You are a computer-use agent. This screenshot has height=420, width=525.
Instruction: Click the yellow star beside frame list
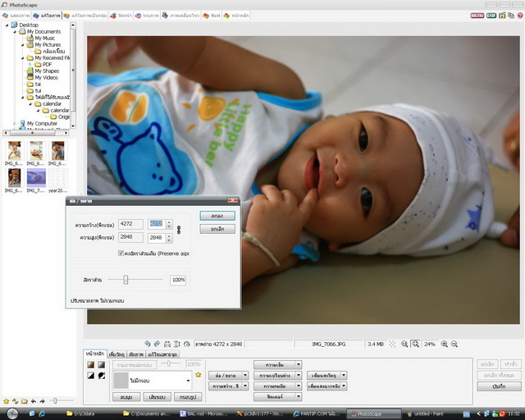coord(199,375)
